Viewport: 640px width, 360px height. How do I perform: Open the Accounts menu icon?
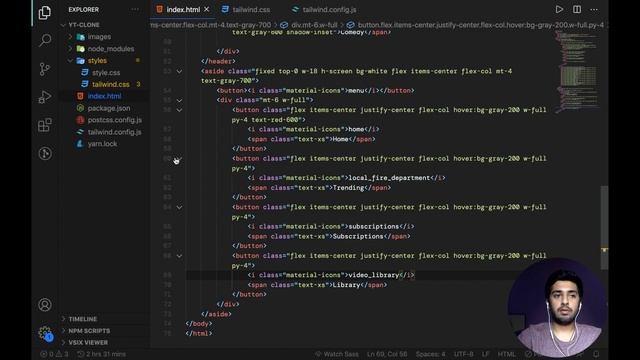pos(44,305)
